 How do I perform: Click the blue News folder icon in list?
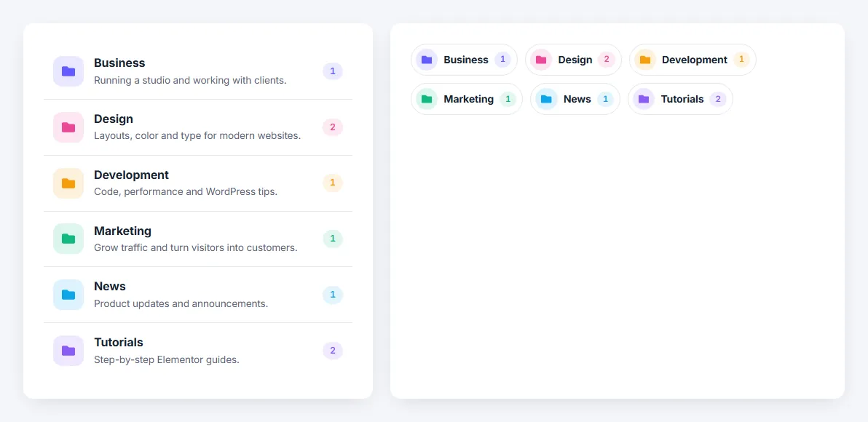pyautogui.click(x=68, y=295)
